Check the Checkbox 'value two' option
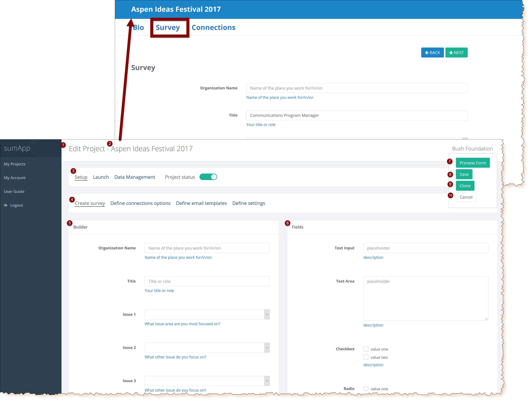The image size is (532, 403). [366, 357]
